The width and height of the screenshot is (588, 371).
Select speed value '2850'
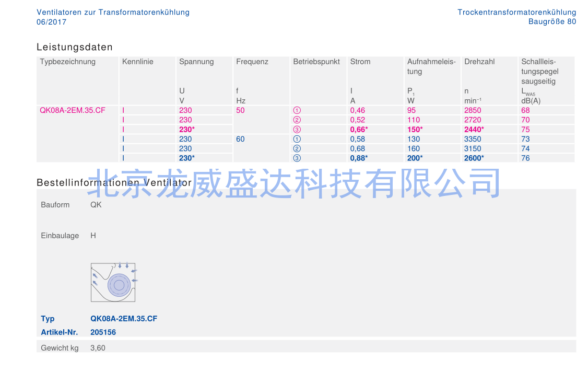tap(473, 110)
